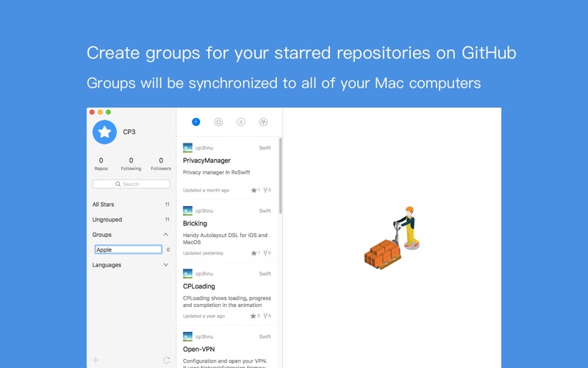Click cp3hnu owner name on Bricking
Image resolution: width=588 pixels, height=368 pixels.
(x=204, y=211)
